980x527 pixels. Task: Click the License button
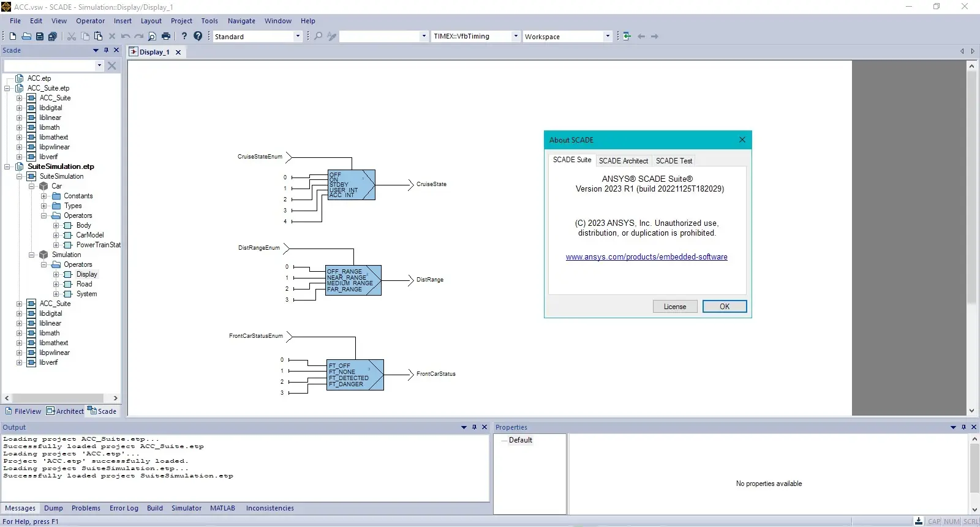(x=675, y=307)
